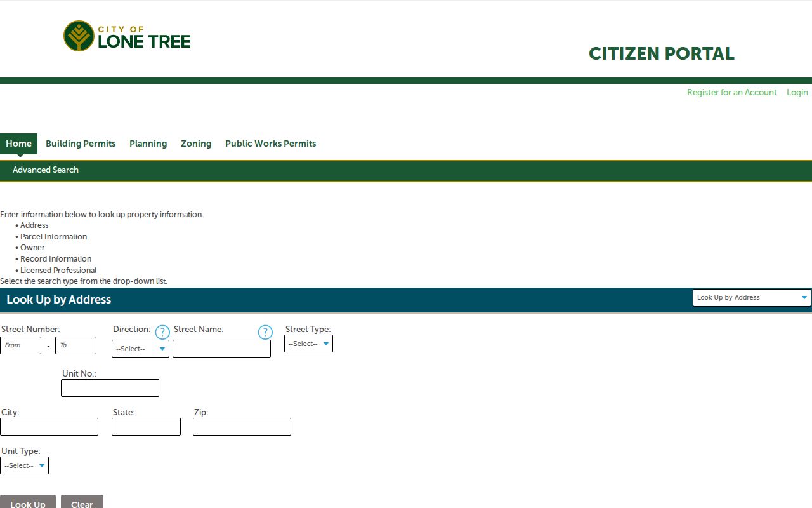Click the Look Up by Address section heading

click(59, 300)
